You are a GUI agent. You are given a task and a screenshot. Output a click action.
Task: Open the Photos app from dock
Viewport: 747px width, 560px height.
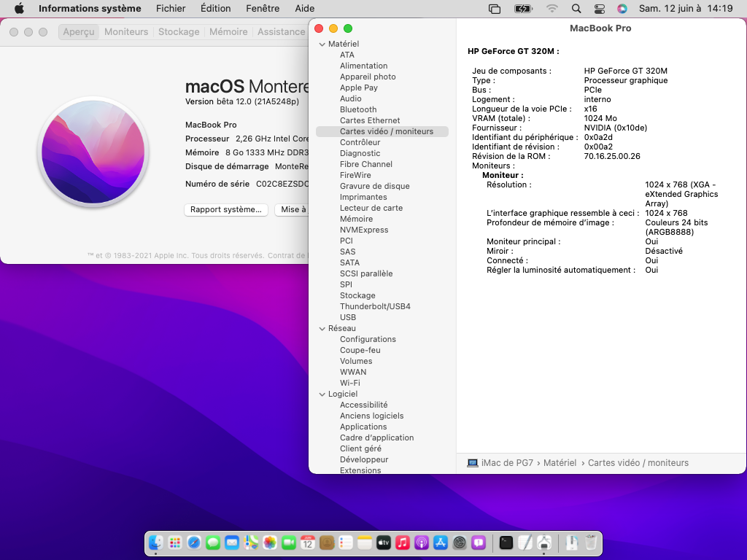[270, 542]
